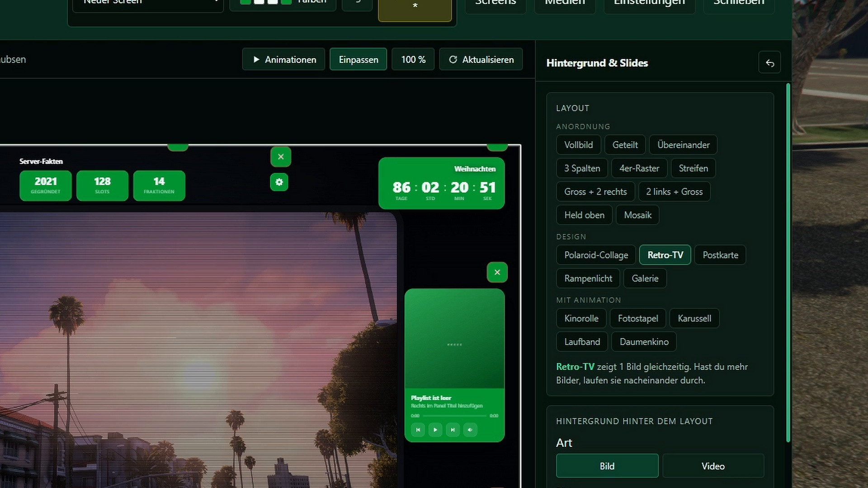Image resolution: width=868 pixels, height=488 pixels.
Task: Choose the Laufband animation
Action: [582, 342]
